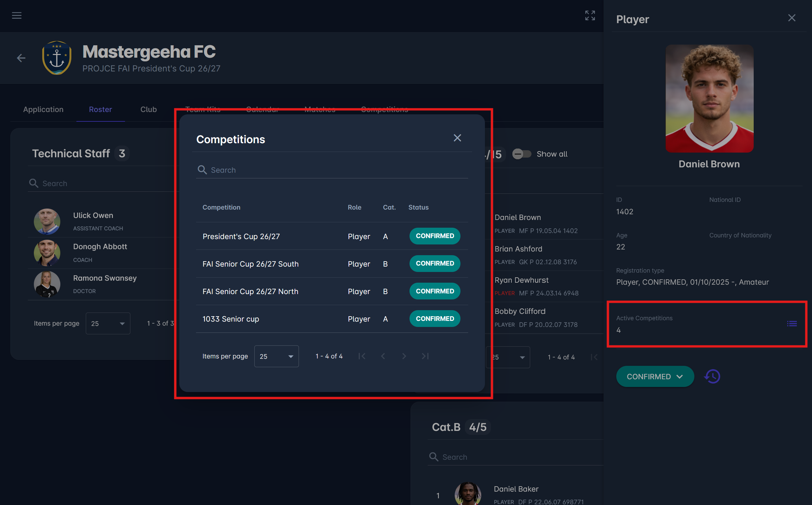The width and height of the screenshot is (812, 505).
Task: Open Items per page dropdown in Competitions dialog
Action: (x=276, y=356)
